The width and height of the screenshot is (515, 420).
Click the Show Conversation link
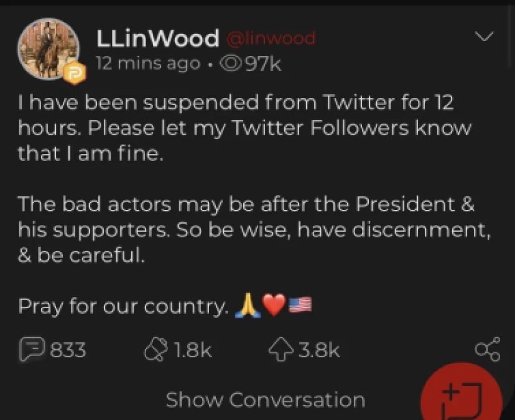point(265,399)
